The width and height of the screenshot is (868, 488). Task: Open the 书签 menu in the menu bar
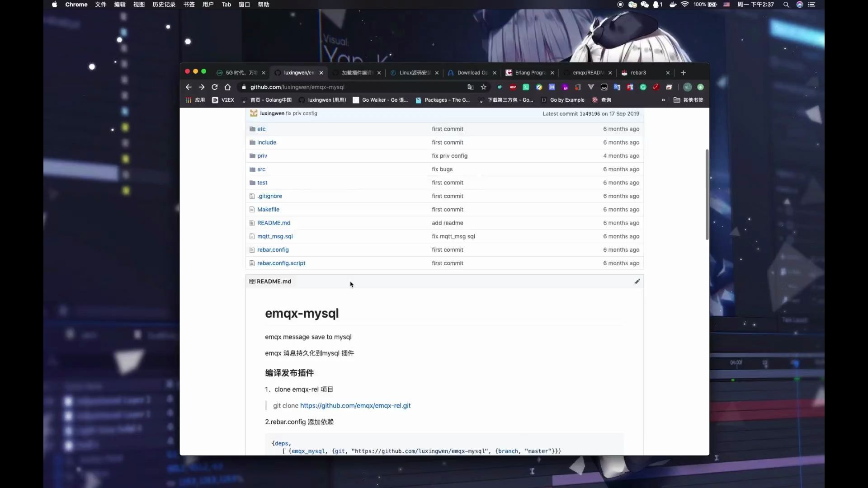click(x=189, y=5)
